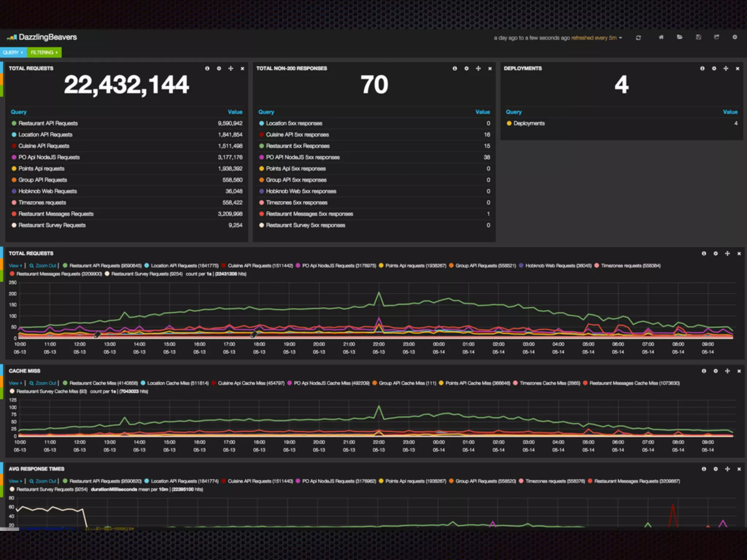Screen dimensions: 747x560
Task: Click the home icon in top bar
Action: 661,37
